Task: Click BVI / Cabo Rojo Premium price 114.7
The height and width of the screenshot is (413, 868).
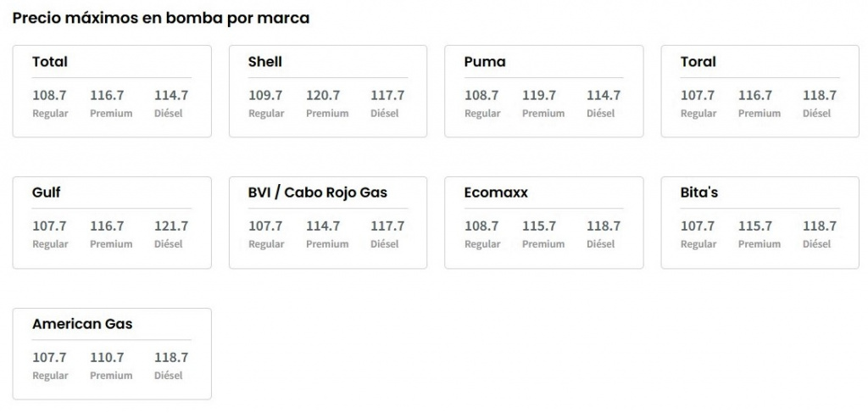Action: 323,226
